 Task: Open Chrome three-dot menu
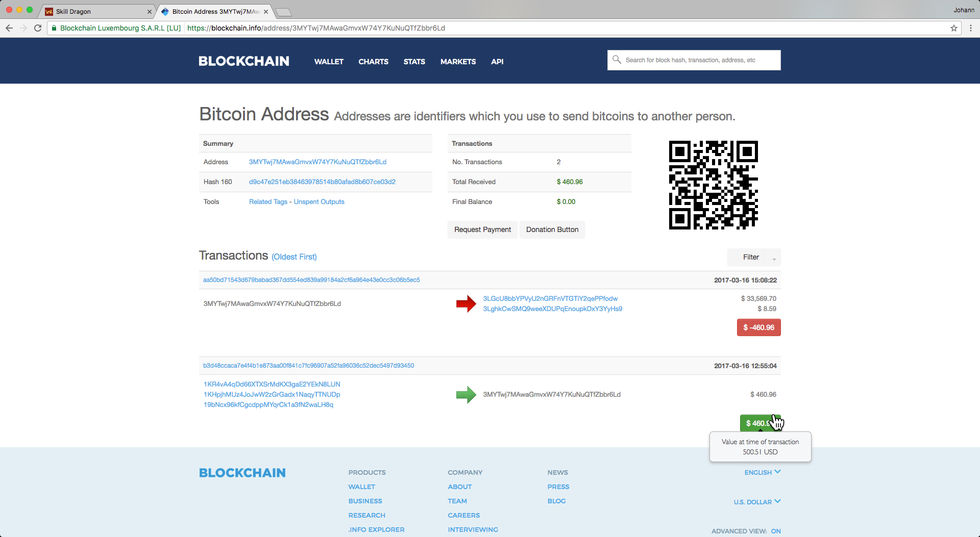971,28
